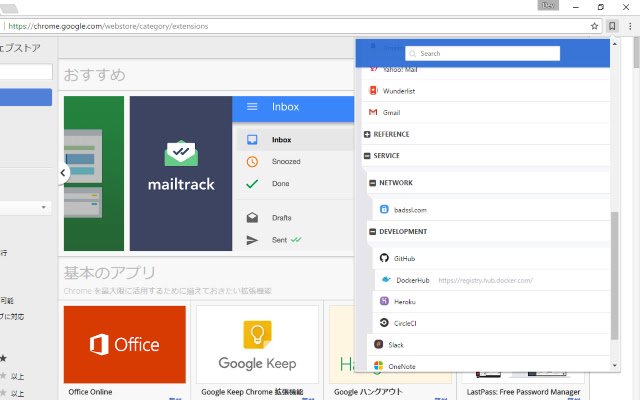
Task: Click the popup scroll-down arrow
Action: point(615,366)
